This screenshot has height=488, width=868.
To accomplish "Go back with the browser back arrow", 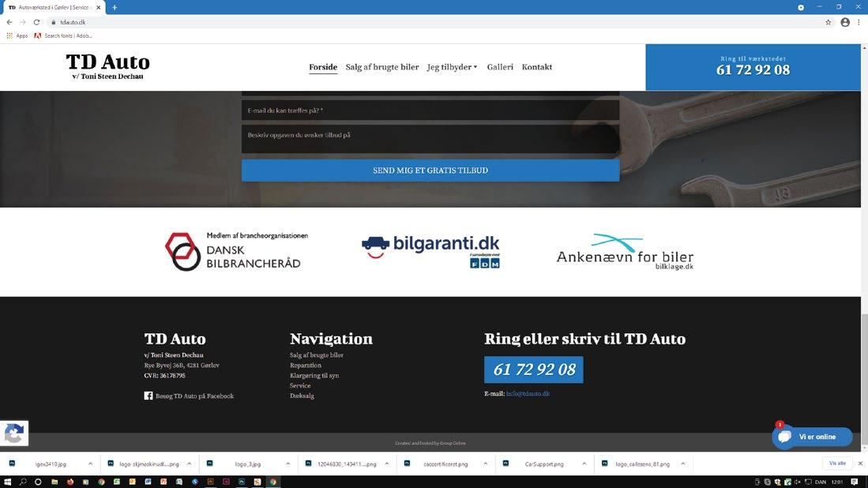I will 9,22.
